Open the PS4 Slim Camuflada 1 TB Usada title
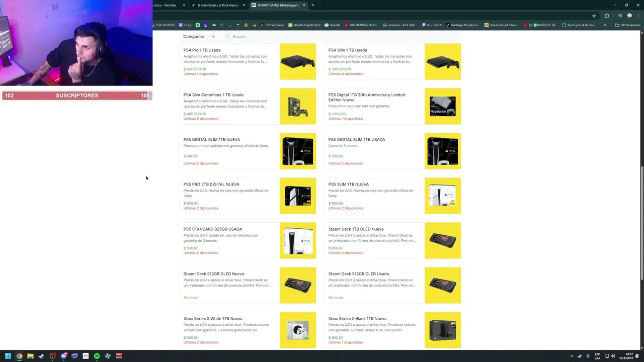644x362 pixels. (x=213, y=95)
